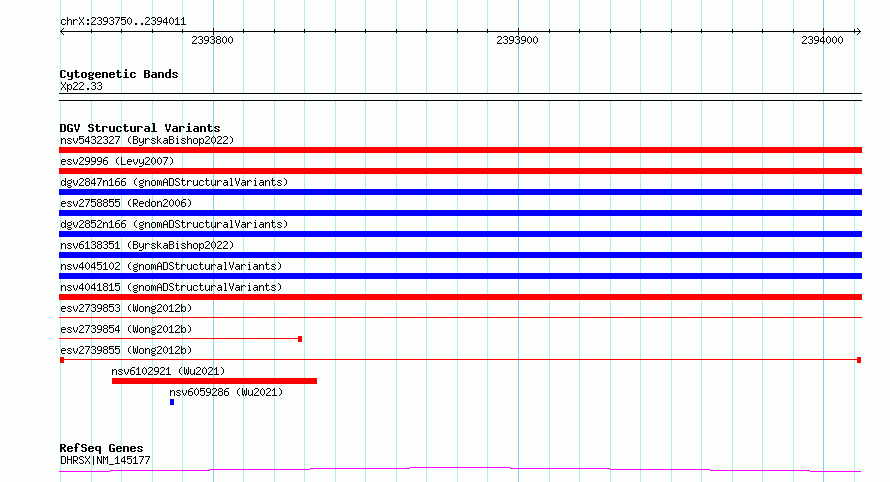Click the Xp22.33 band bar
Screen dimensions: 890x482
(460, 97)
